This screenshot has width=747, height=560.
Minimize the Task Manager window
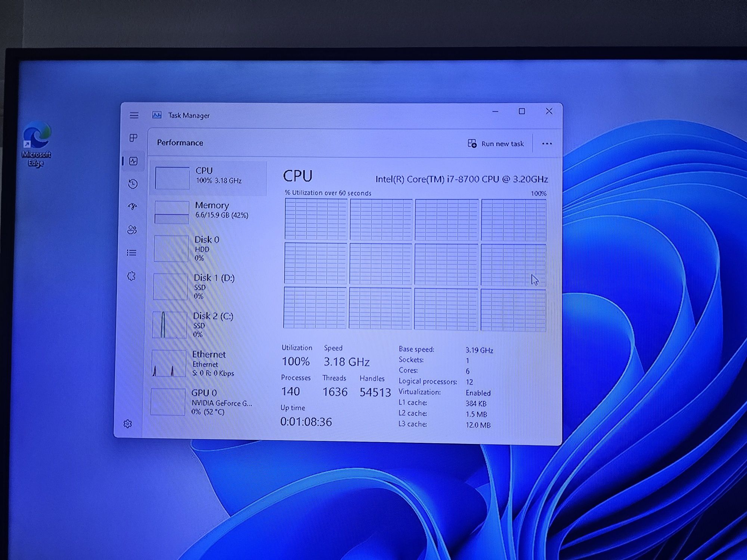(x=495, y=111)
